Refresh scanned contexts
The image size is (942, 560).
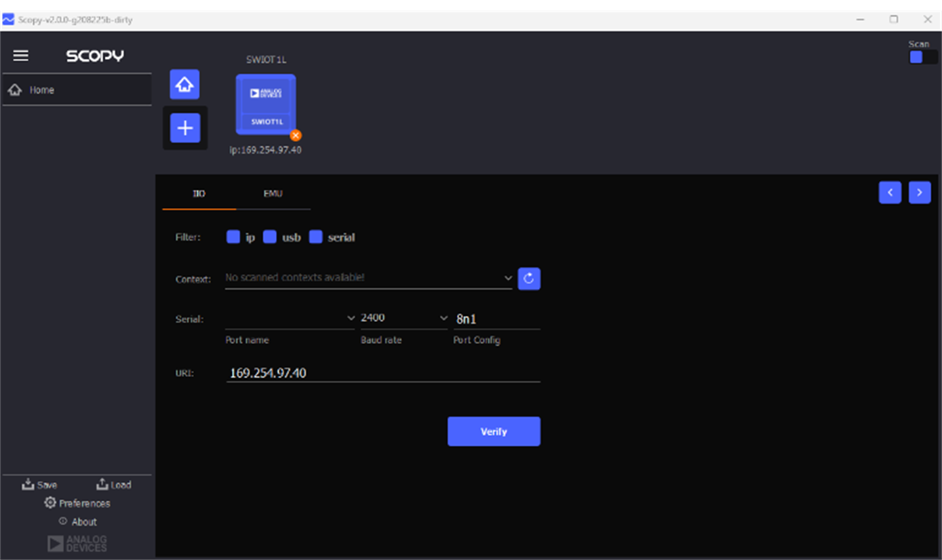pyautogui.click(x=529, y=279)
